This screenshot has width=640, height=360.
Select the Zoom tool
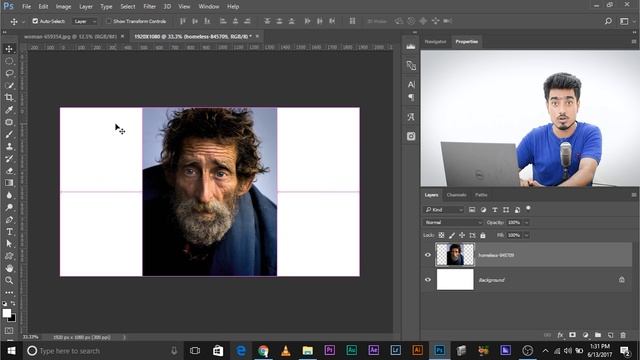point(9,280)
